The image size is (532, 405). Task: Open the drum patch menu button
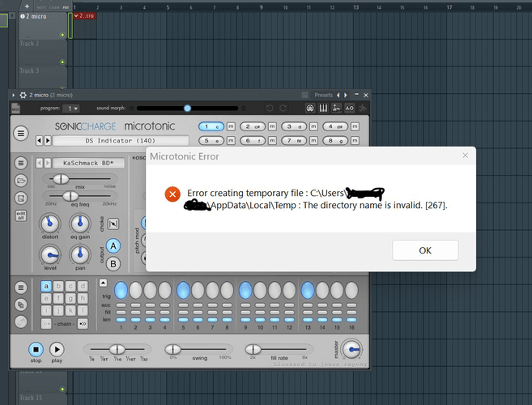point(21,163)
